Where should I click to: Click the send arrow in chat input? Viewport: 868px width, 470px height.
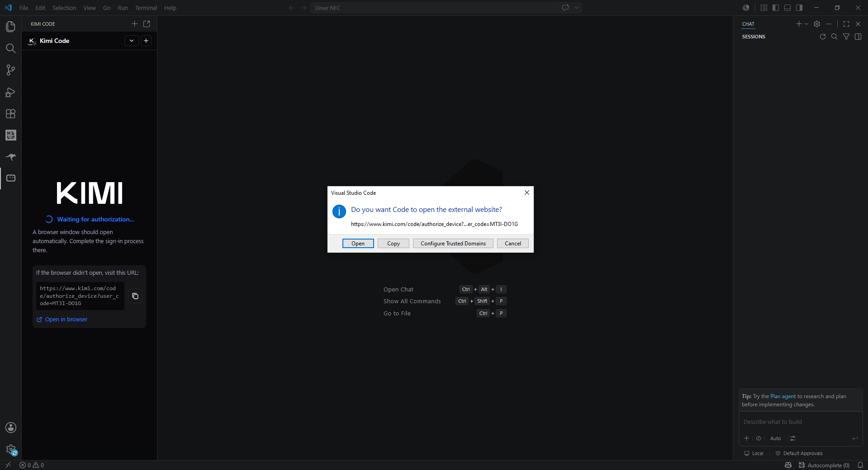[855, 438]
